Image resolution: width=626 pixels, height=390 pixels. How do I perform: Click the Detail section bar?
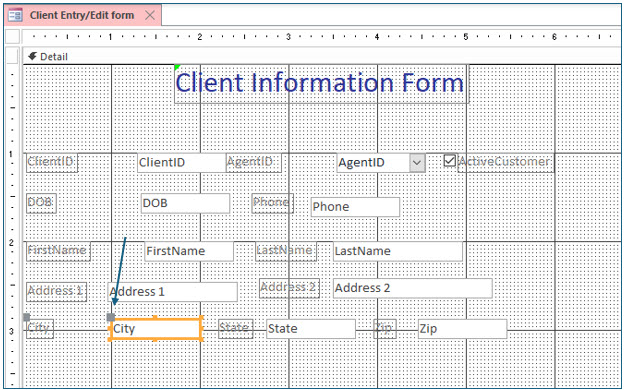pos(321,56)
